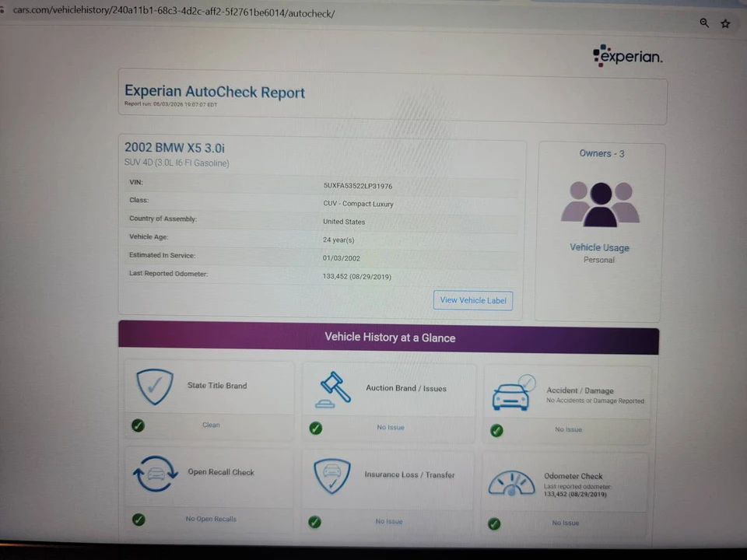
Task: Click the CUV - Compact Luxury class value
Action: pyautogui.click(x=358, y=204)
